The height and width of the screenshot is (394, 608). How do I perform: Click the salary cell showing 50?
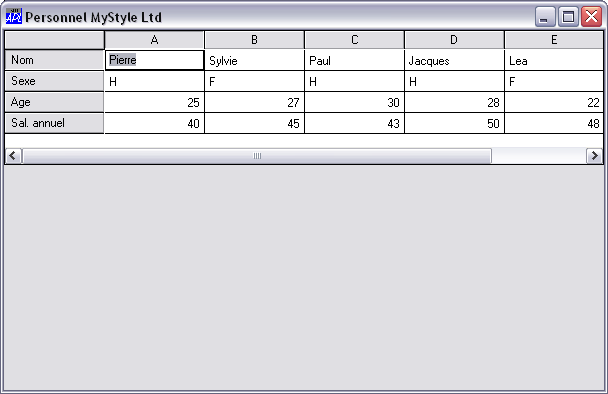pyautogui.click(x=454, y=123)
